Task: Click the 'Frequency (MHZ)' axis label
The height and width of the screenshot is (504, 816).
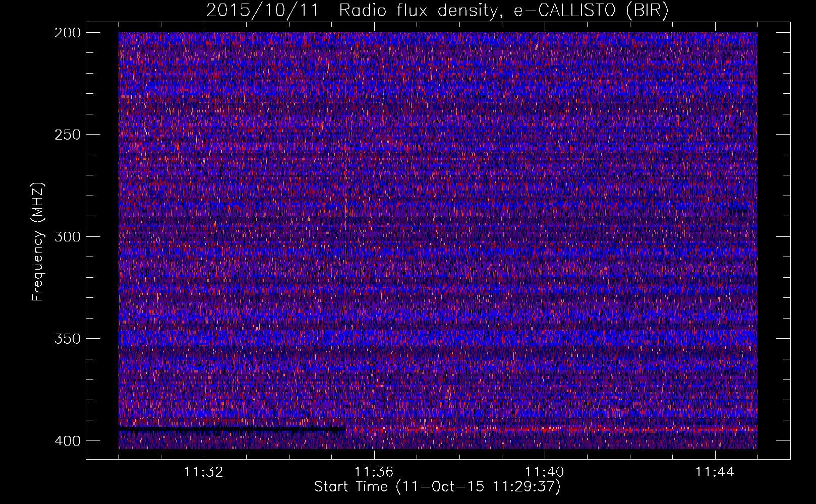Action: (38, 241)
